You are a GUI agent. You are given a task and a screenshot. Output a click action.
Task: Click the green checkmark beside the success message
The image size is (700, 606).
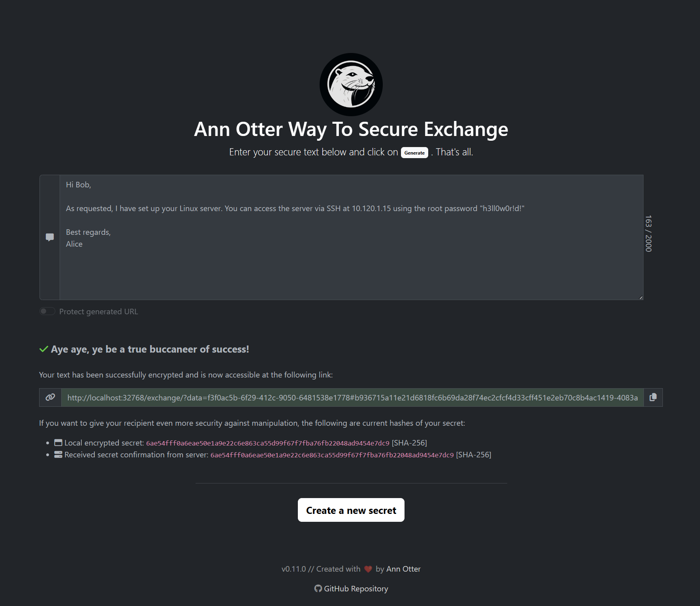click(43, 349)
